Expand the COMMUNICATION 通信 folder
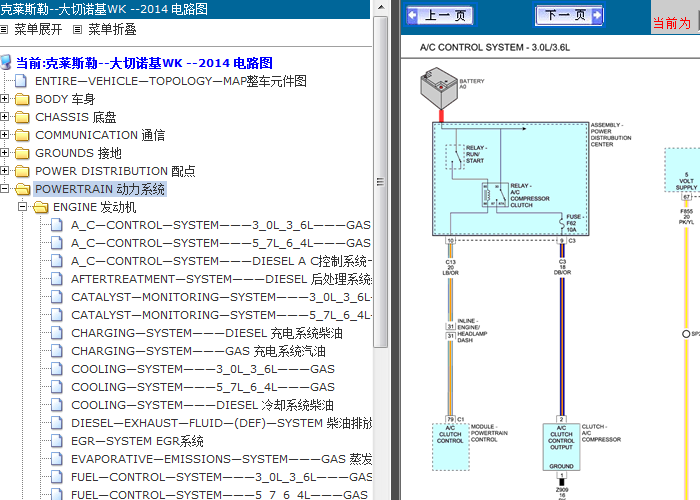Image resolution: width=700 pixels, height=500 pixels. [4, 135]
